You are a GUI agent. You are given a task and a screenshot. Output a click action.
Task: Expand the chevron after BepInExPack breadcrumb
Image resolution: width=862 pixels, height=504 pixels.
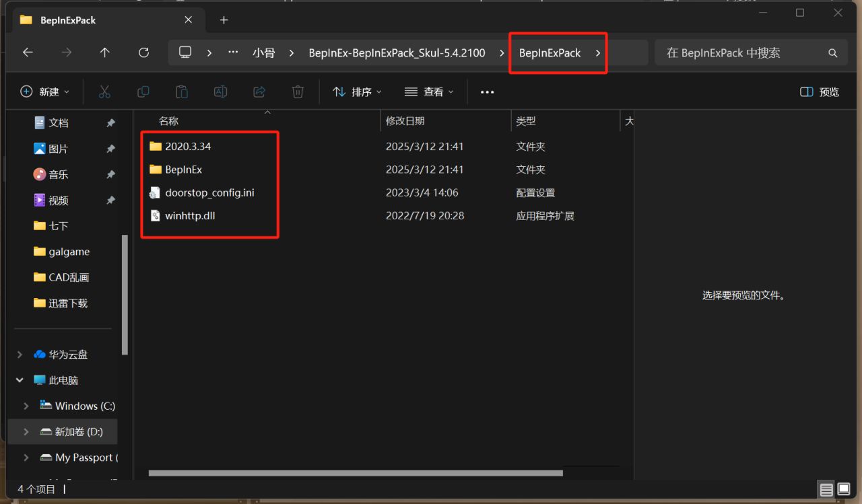point(598,53)
